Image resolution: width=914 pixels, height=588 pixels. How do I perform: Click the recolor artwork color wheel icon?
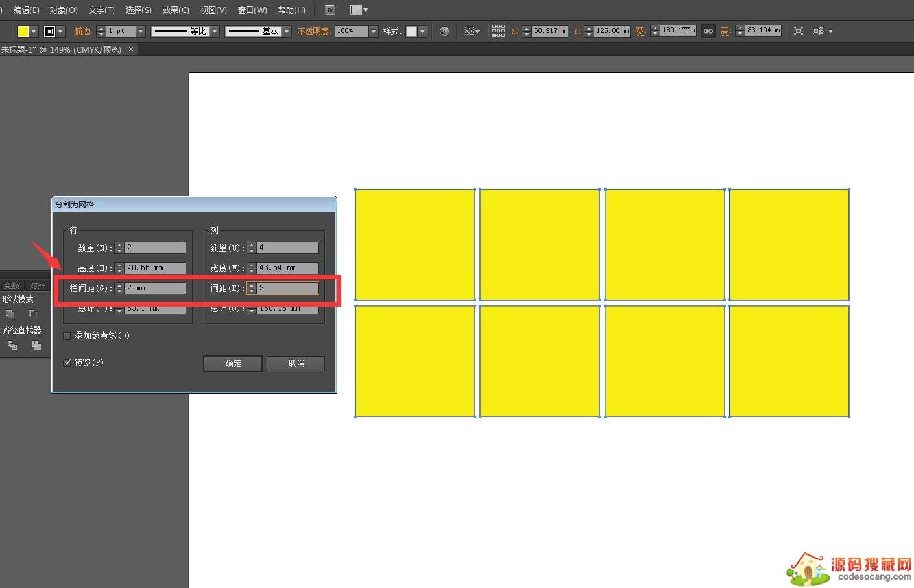444,31
